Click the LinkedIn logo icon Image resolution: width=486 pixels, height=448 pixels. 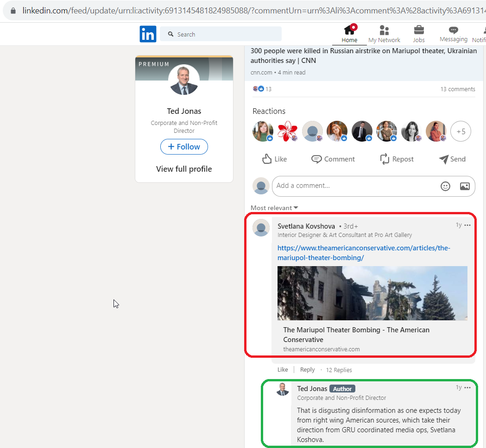[148, 34]
